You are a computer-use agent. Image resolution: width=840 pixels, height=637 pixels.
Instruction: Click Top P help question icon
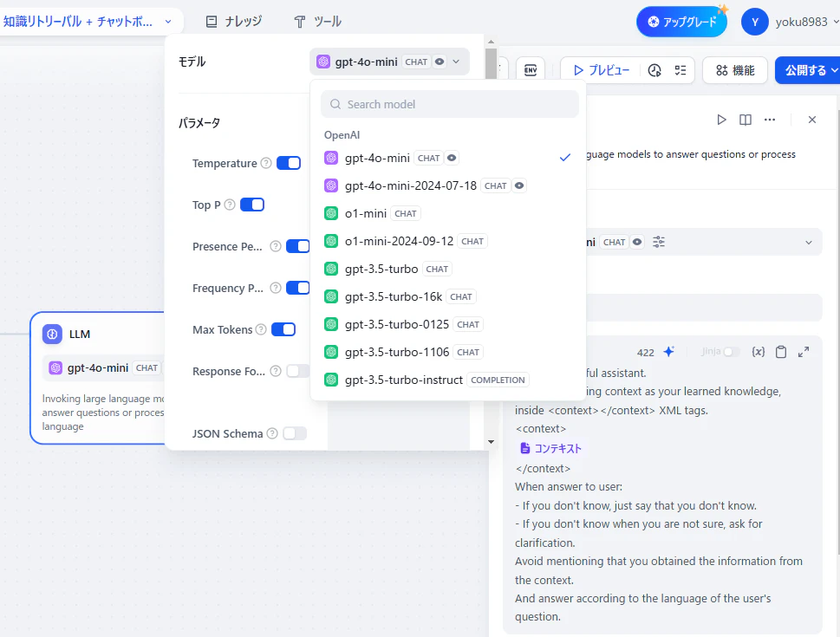(229, 205)
